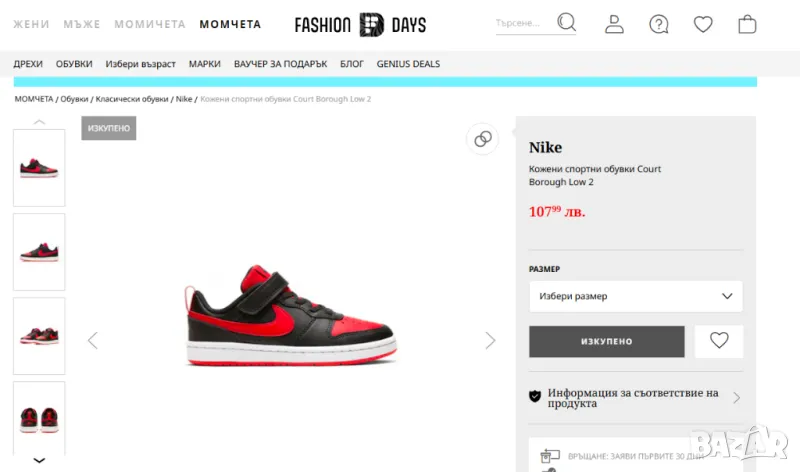Click the help question mark icon

(658, 24)
